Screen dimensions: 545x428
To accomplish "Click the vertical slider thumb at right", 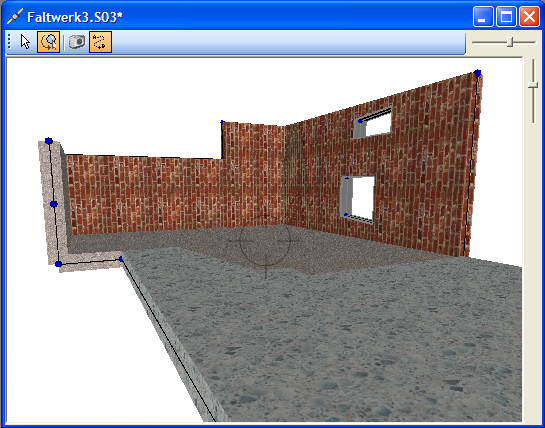I will coord(533,85).
